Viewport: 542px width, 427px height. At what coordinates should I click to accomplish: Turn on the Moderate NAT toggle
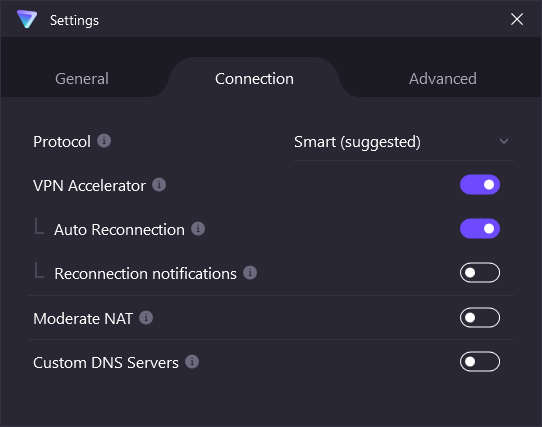480,317
